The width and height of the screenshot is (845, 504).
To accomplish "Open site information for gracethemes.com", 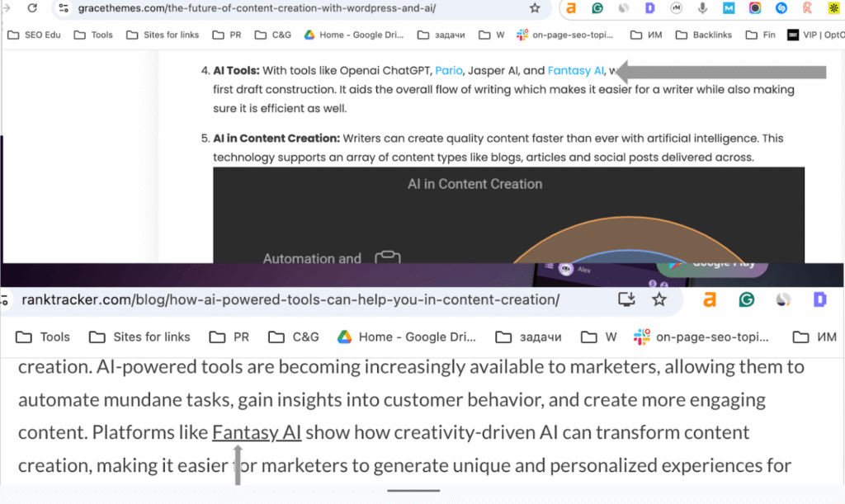I will (x=64, y=8).
